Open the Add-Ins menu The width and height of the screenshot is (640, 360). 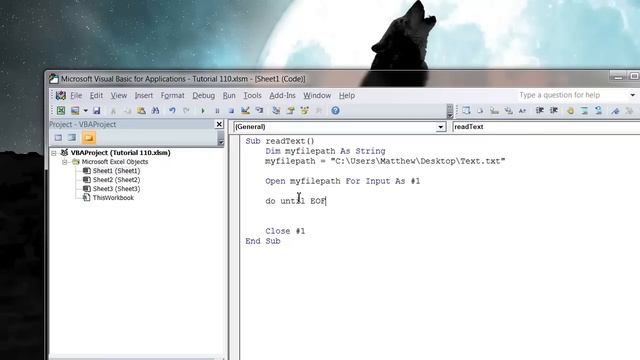click(282, 96)
